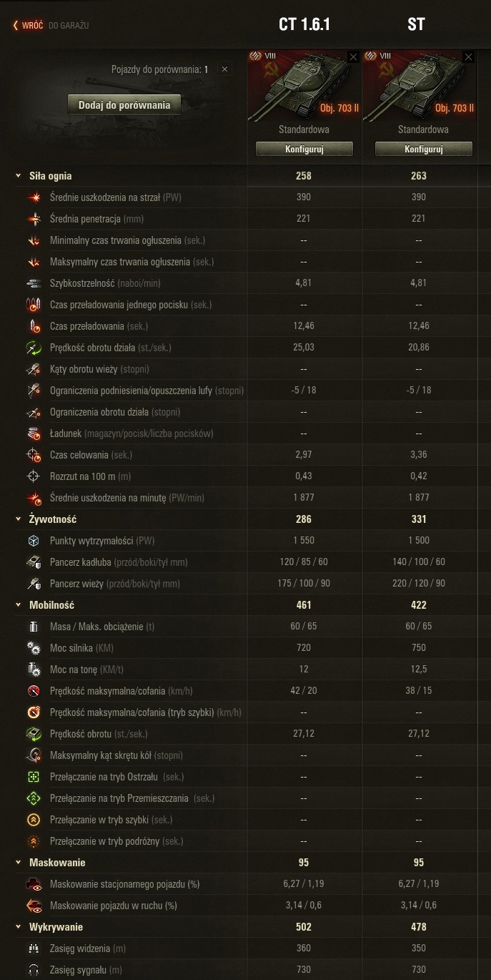The image size is (491, 980).
Task: Click Konfiguruj under the CT 1.6.1 tank
Action: pos(304,150)
